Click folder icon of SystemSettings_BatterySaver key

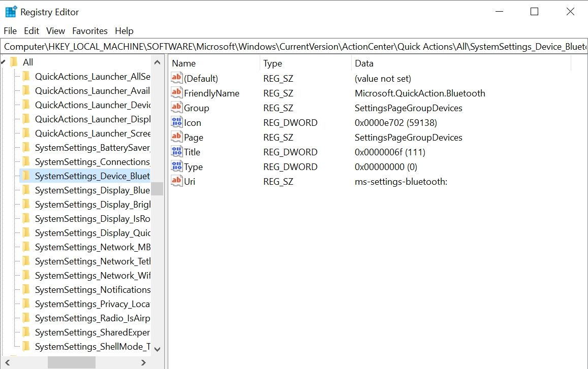tap(26, 148)
